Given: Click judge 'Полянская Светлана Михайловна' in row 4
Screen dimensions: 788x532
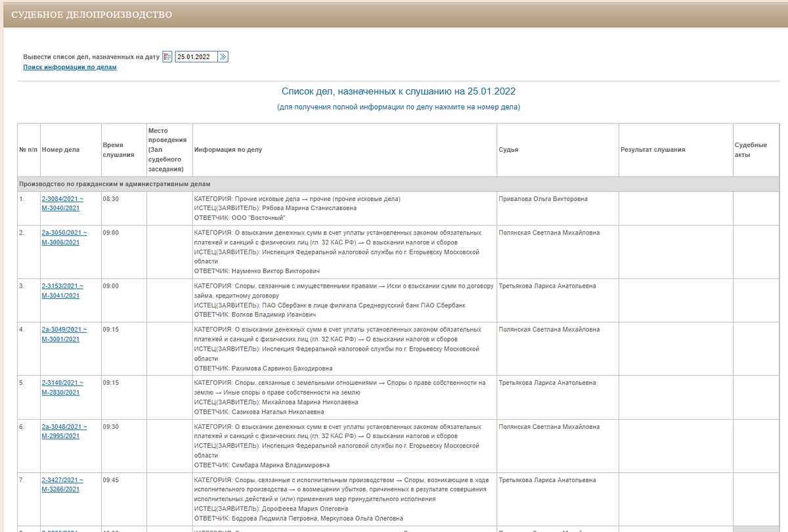Looking at the screenshot, I should [549, 330].
